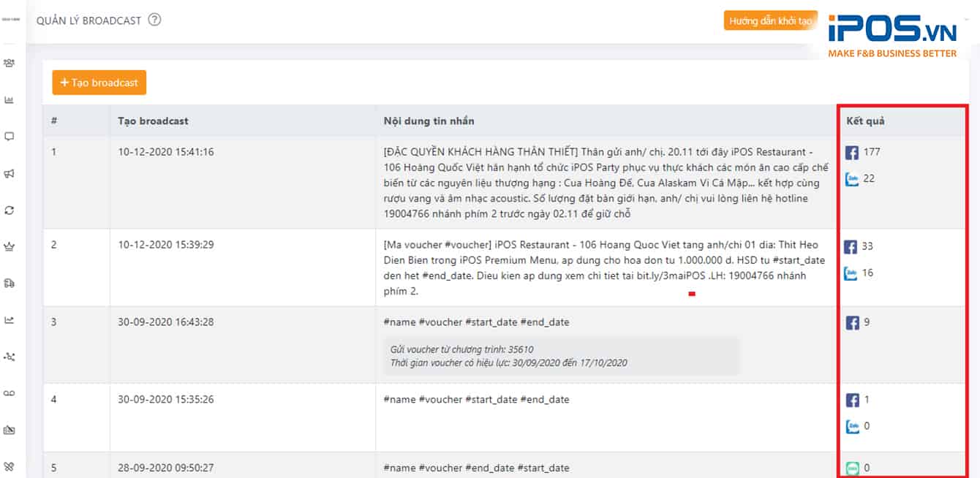Click the Facebook icon showing 177 results
This screenshot has width=980, height=478.
tap(853, 152)
